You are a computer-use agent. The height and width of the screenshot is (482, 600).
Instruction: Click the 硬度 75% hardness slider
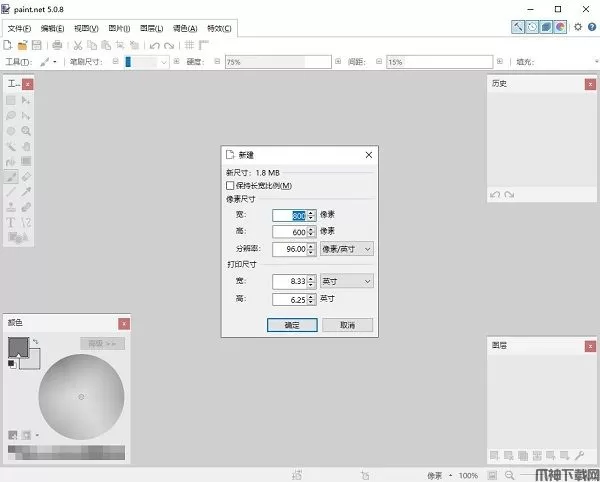(278, 62)
